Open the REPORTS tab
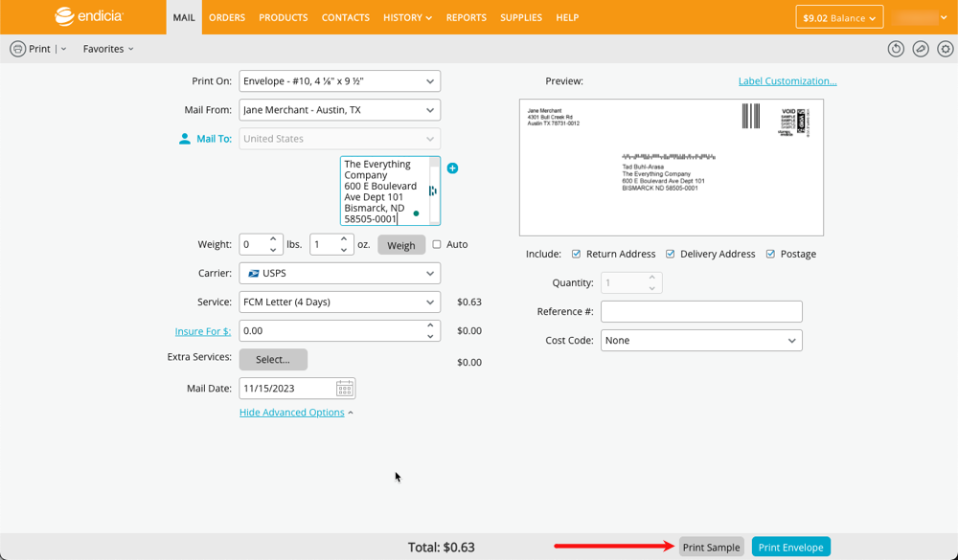 467,17
